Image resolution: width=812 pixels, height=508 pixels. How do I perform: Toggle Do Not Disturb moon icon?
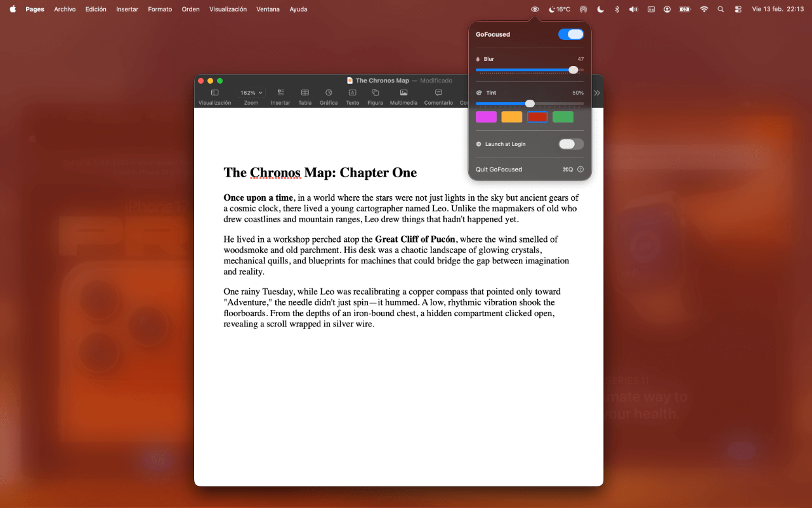click(600, 9)
